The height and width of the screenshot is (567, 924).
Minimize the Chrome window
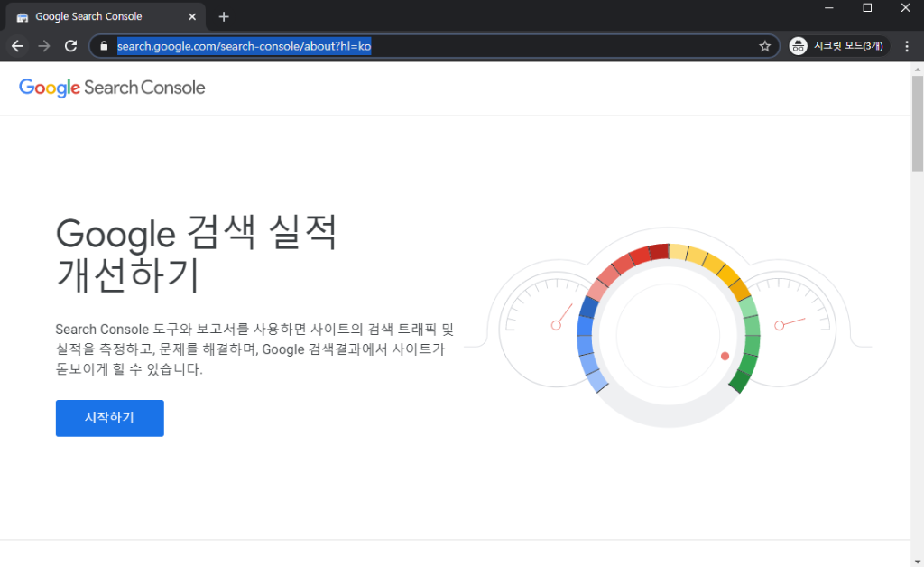click(x=828, y=7)
